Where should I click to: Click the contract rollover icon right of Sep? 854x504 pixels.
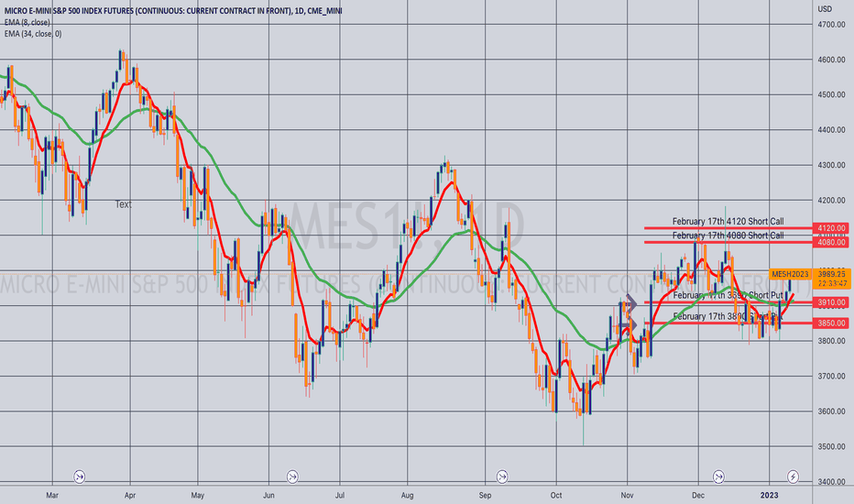point(502,477)
